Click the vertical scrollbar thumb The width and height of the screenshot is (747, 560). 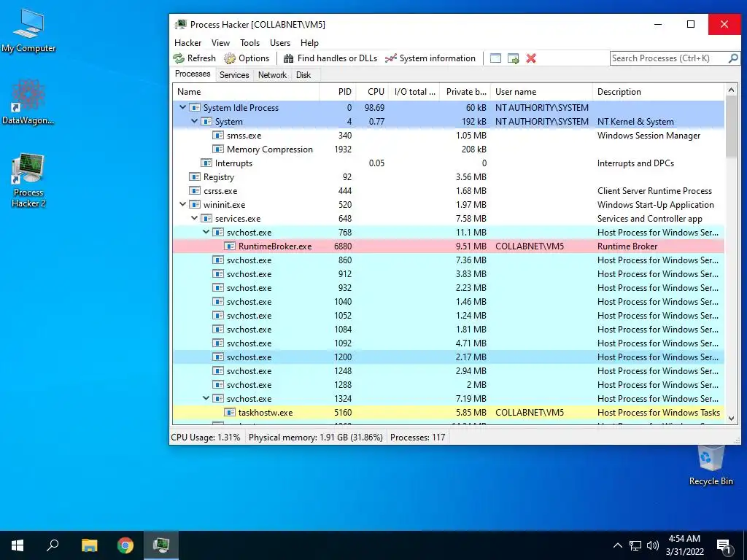click(x=731, y=127)
